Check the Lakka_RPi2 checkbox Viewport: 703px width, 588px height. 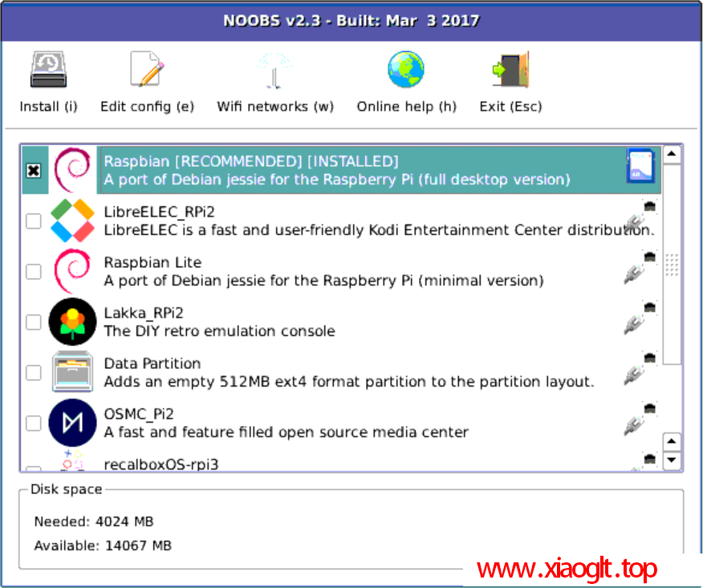click(34, 322)
